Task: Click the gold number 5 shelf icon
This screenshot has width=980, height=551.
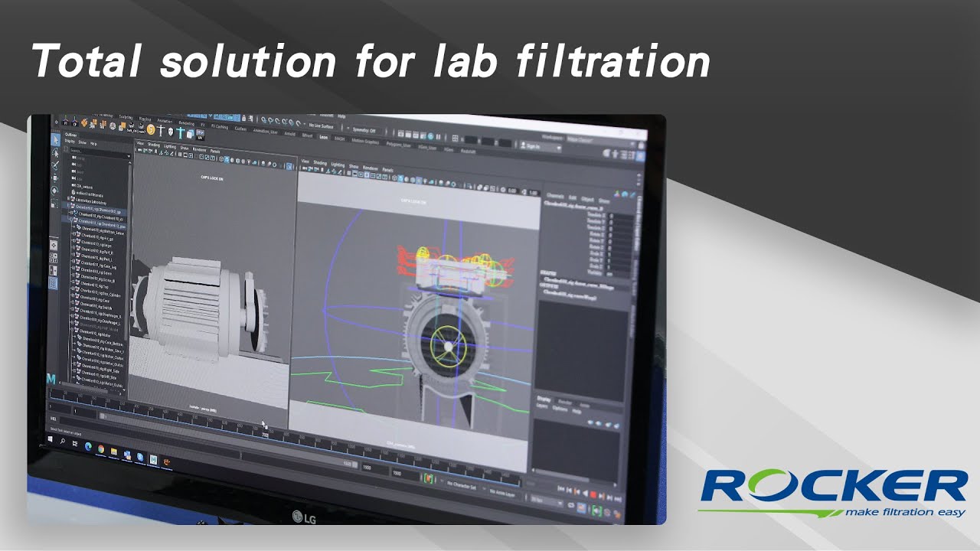Action: coord(151,129)
